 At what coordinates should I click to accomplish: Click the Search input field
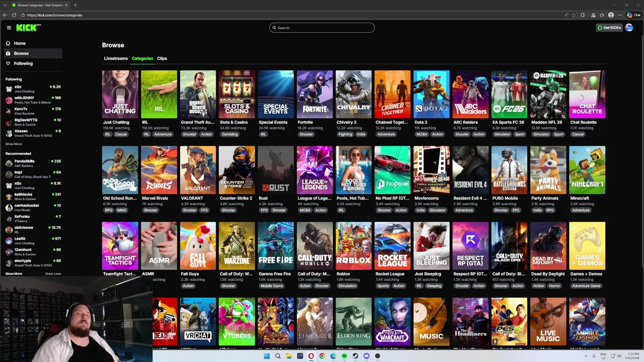[x=322, y=28]
